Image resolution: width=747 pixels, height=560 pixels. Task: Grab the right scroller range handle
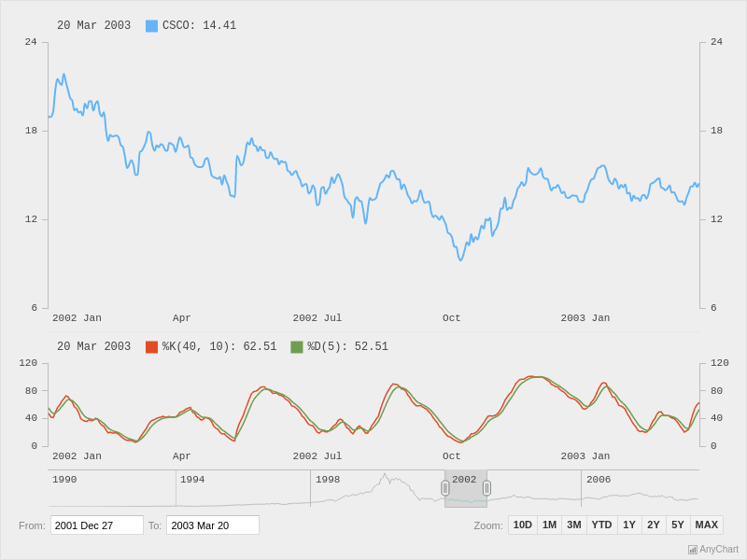486,488
